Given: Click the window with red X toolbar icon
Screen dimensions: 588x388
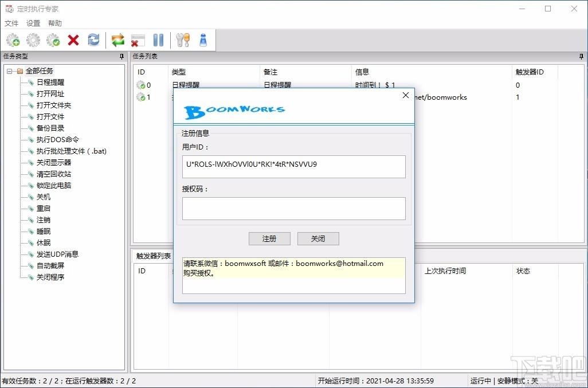Looking at the screenshot, I should tap(138, 40).
